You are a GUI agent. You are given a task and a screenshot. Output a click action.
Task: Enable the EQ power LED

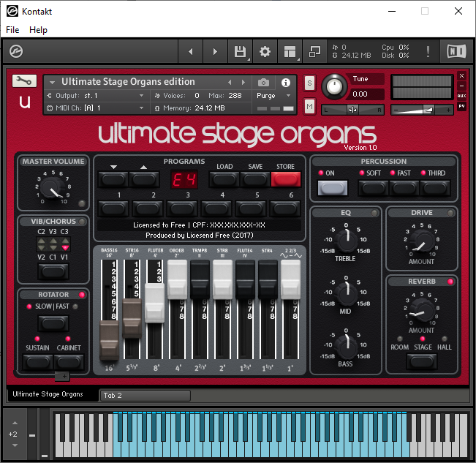point(374,213)
